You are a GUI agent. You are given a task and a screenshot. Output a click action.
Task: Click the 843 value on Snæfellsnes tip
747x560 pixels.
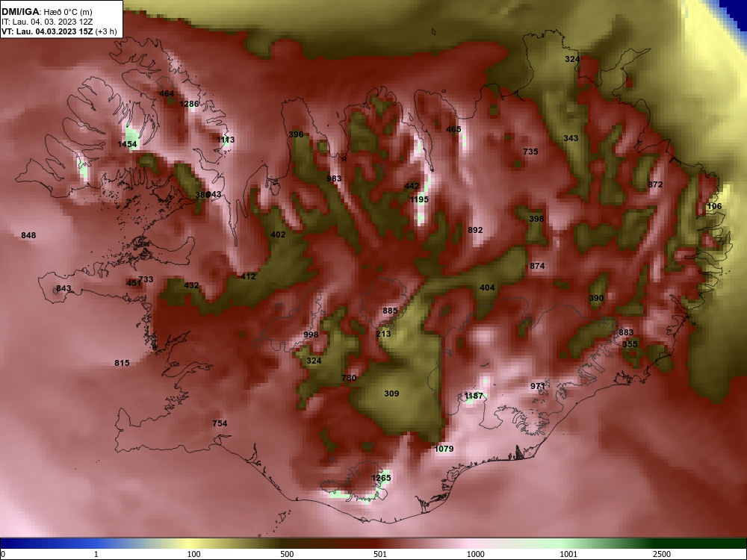tap(63, 288)
